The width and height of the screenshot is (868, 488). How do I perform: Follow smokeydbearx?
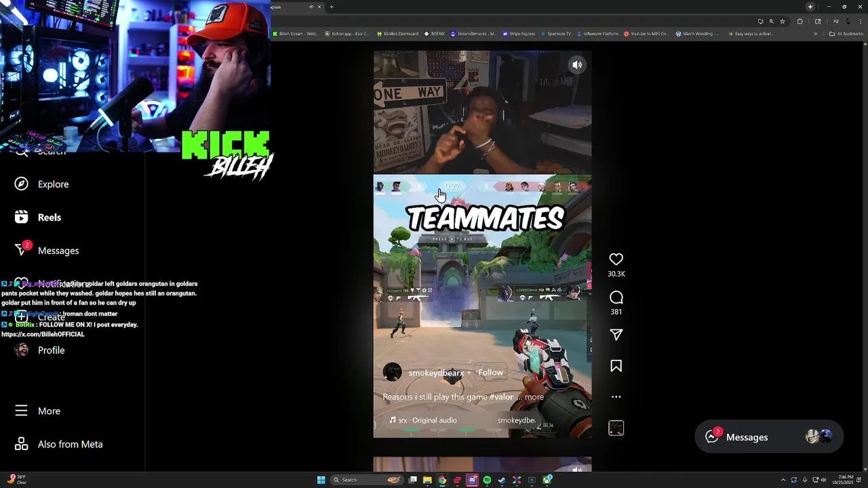point(490,373)
